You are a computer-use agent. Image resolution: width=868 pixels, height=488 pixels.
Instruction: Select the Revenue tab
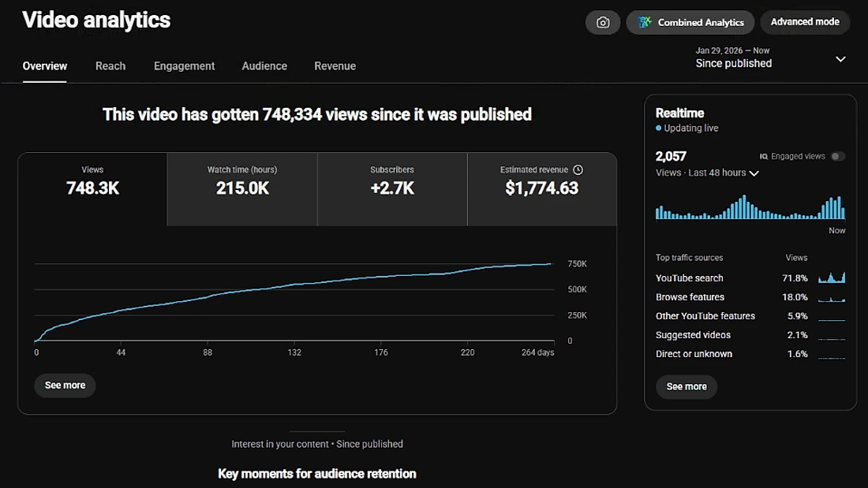pos(335,66)
